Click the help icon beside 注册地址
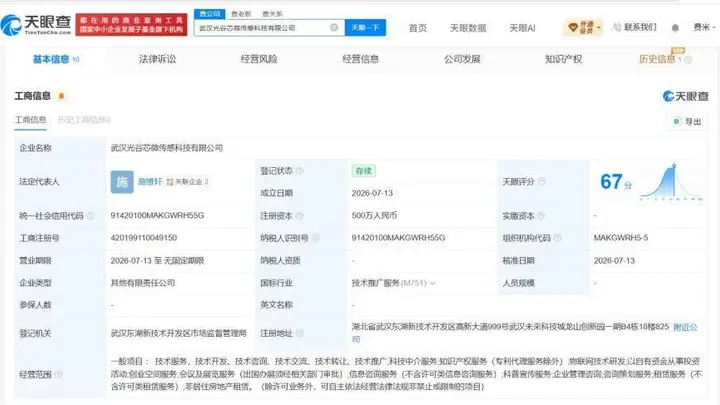 click(x=299, y=333)
